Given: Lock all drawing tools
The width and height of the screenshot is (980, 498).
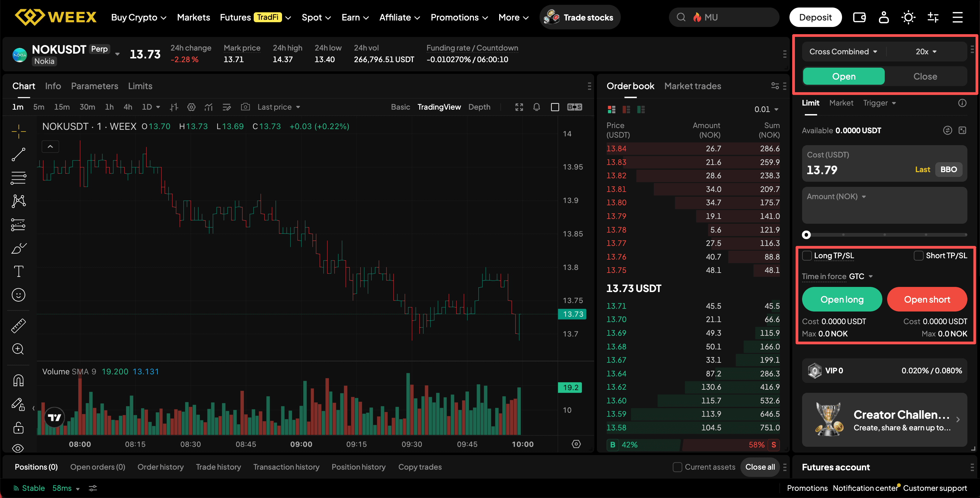Looking at the screenshot, I should point(18,427).
